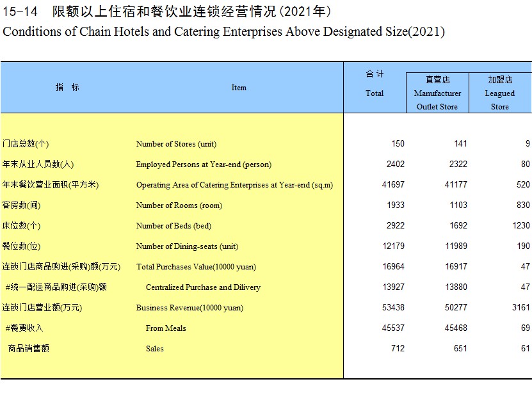The image size is (532, 400).
Task: Select total purchases value 16964
Action: pos(393,266)
